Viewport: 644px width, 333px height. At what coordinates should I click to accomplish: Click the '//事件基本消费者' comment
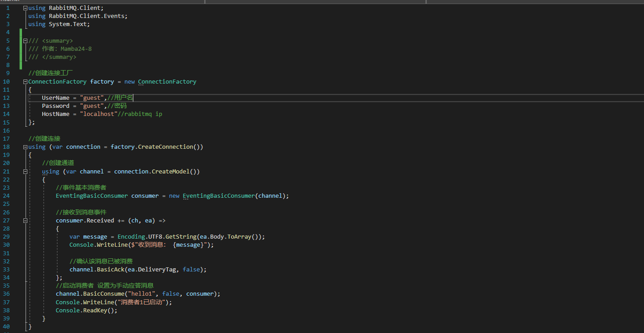[x=81, y=187]
